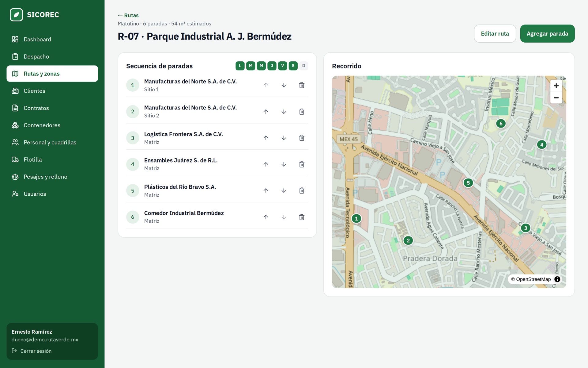Open Contenedores section
The height and width of the screenshot is (368, 588).
pyautogui.click(x=52, y=125)
